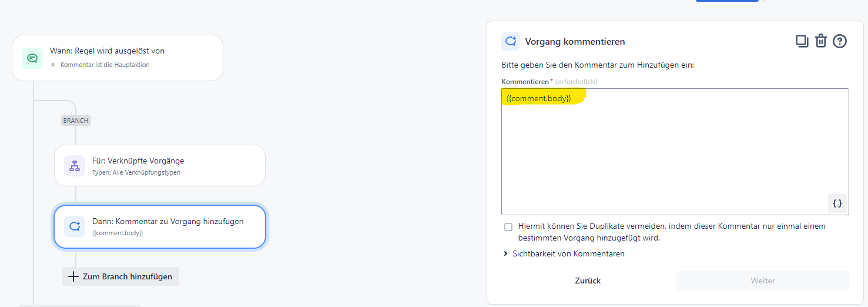Click the Weiter button

(x=763, y=281)
